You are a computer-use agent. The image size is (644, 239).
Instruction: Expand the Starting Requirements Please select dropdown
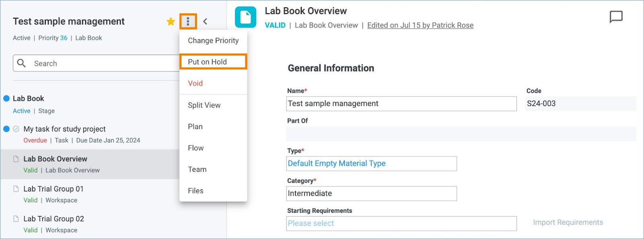(x=401, y=223)
